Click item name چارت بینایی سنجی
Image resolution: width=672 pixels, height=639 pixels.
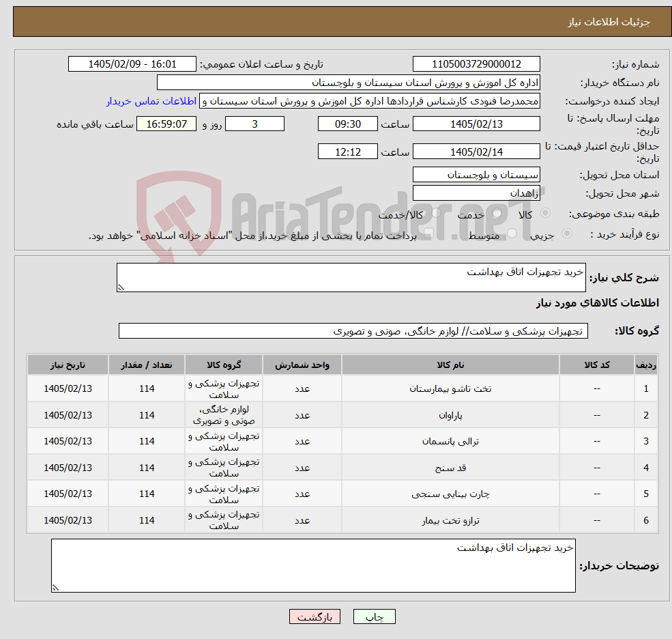point(450,494)
